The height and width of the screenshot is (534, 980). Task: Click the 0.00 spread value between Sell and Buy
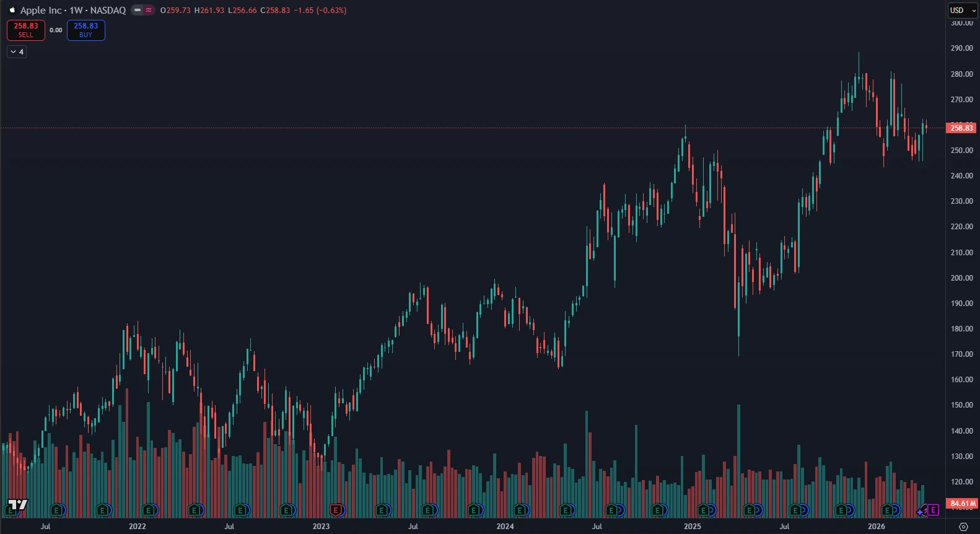pos(56,30)
